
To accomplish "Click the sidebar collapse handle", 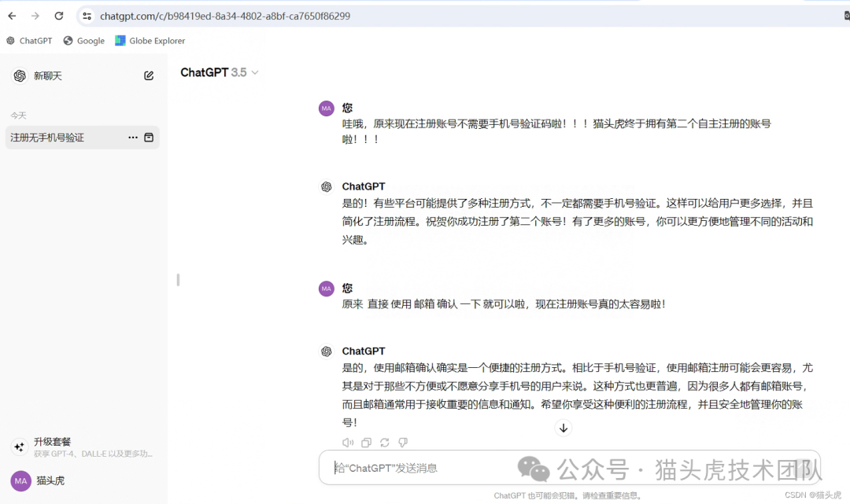I will [x=178, y=280].
